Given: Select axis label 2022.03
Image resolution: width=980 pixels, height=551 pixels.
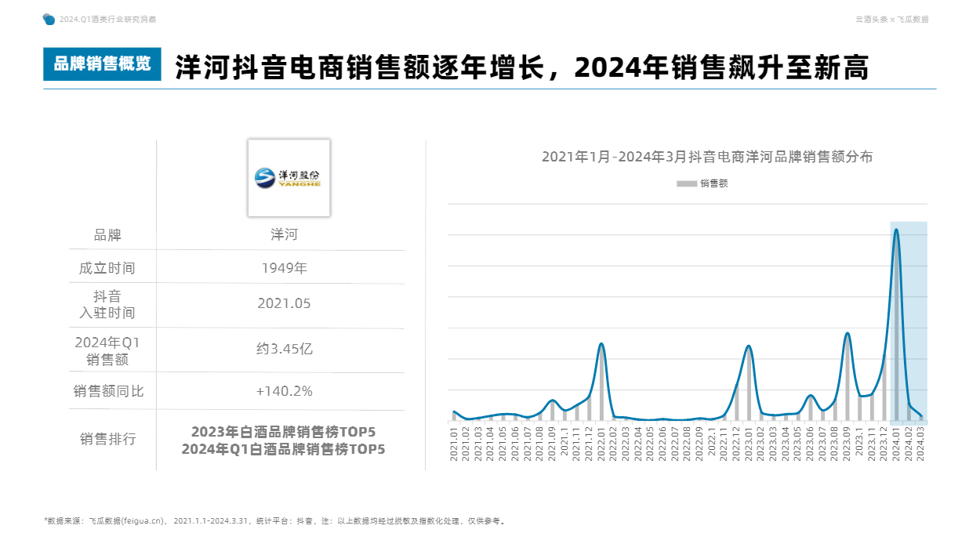Looking at the screenshot, I should pos(626,444).
